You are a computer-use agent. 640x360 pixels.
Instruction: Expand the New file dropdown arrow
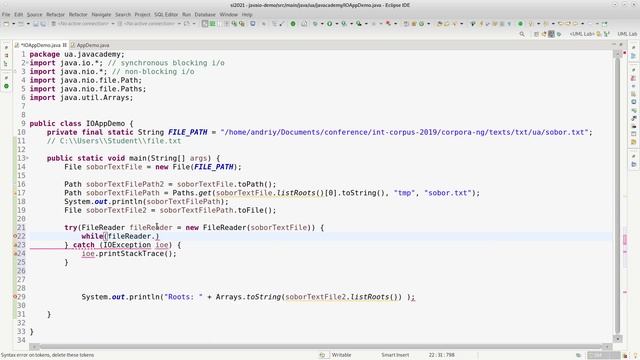pyautogui.click(x=13, y=24)
